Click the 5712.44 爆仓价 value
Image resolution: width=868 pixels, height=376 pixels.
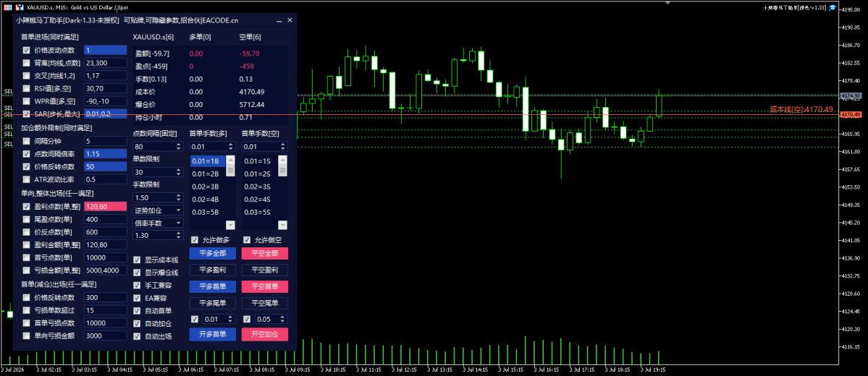tap(252, 105)
